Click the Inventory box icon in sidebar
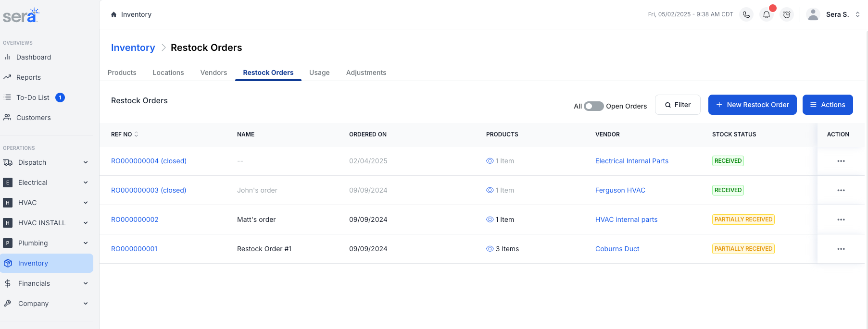This screenshot has height=329, width=868. [x=8, y=263]
